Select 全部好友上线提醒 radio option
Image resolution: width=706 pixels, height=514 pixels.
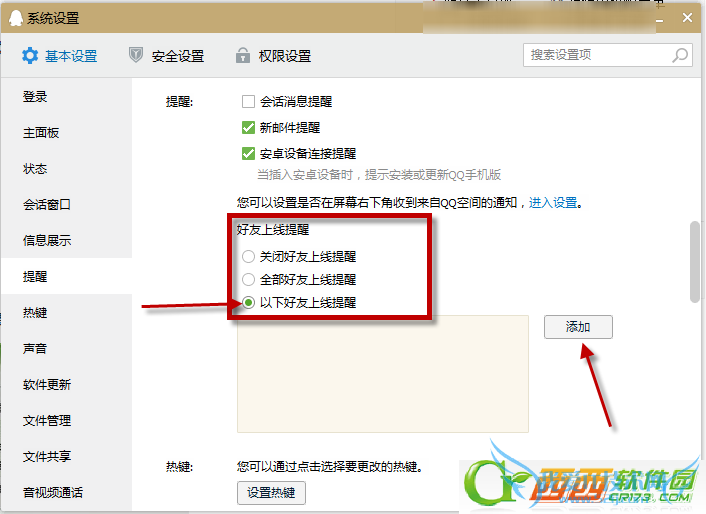tap(249, 280)
